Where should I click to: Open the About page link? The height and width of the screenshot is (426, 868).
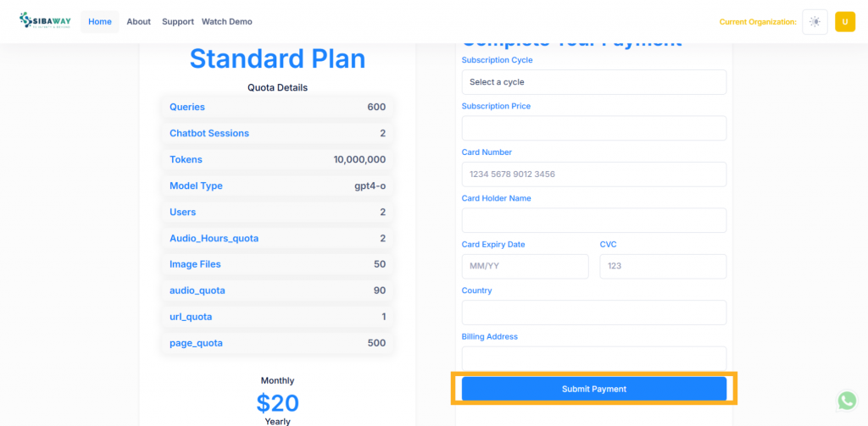coord(138,21)
